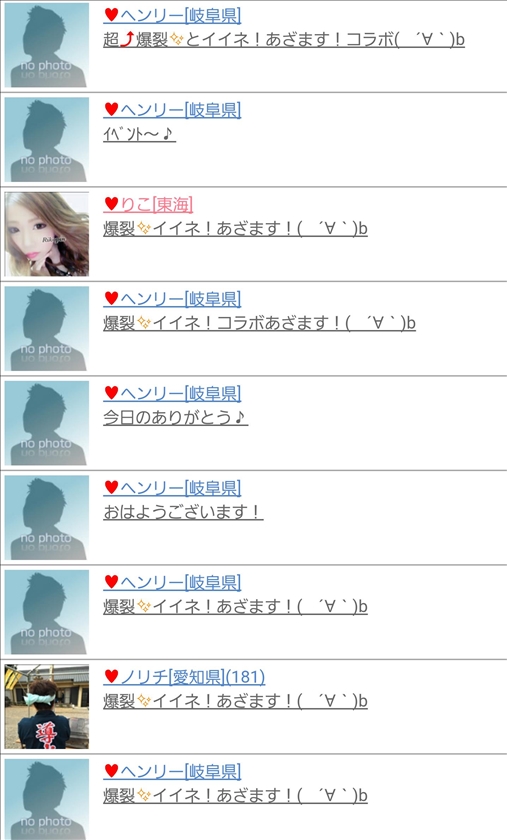Open the りこ[東海] name link
Image resolution: width=507 pixels, height=840 pixels.
156,204
